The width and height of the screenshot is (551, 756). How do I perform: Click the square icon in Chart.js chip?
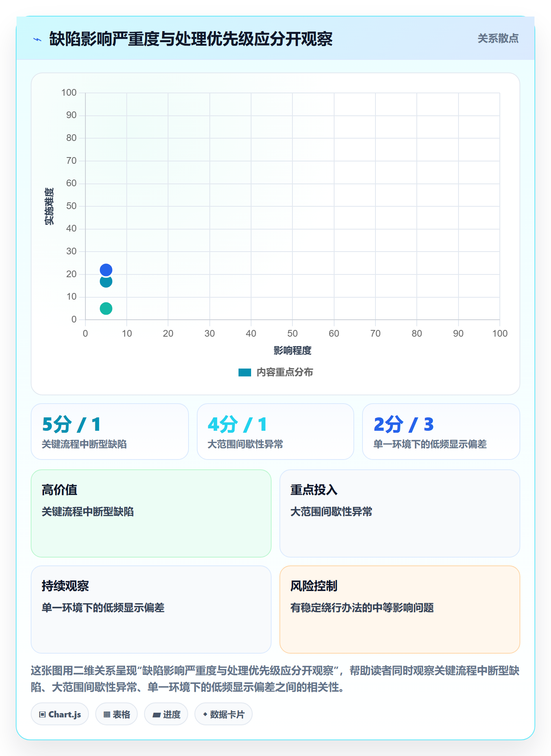pos(43,715)
